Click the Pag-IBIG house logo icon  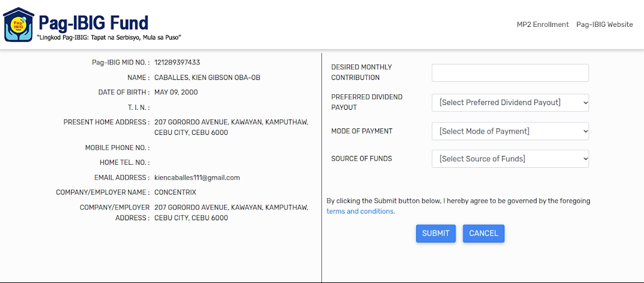(x=18, y=24)
